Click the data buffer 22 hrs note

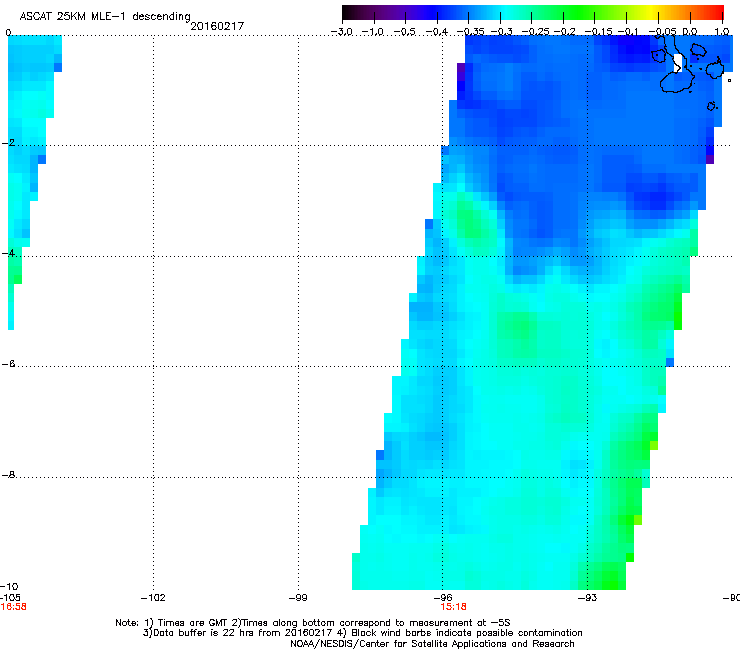362,633
